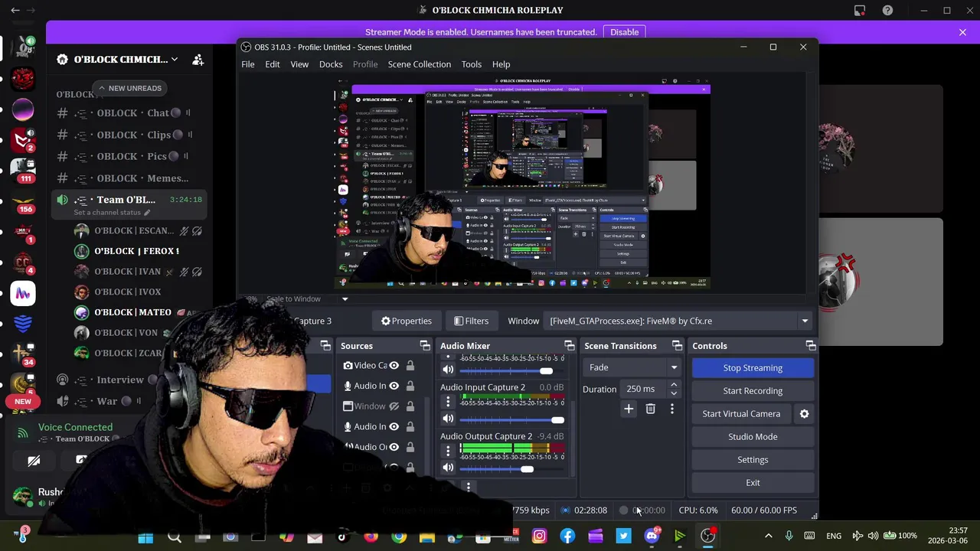Image resolution: width=980 pixels, height=551 pixels.
Task: Open the Discord server with the 156 badge
Action: click(x=23, y=202)
